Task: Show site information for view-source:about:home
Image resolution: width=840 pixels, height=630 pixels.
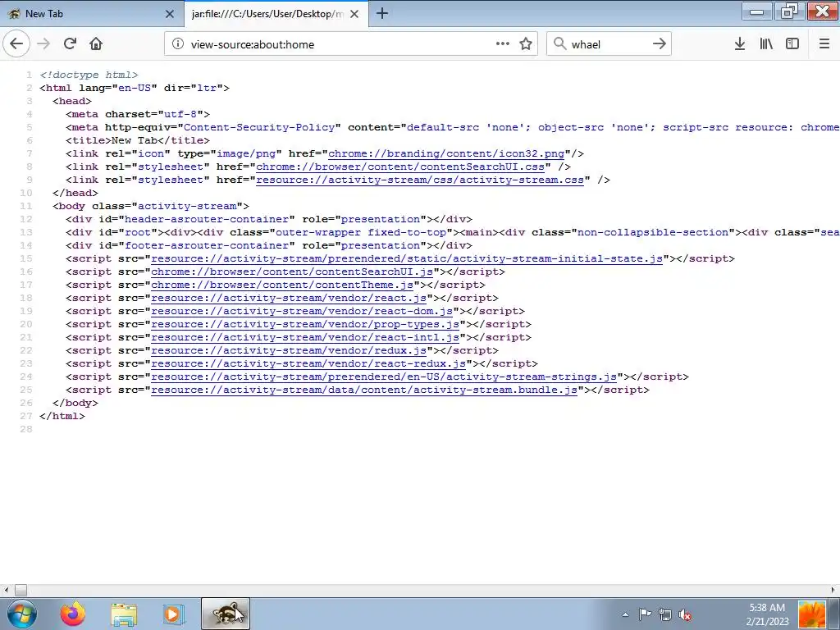Action: (x=178, y=44)
